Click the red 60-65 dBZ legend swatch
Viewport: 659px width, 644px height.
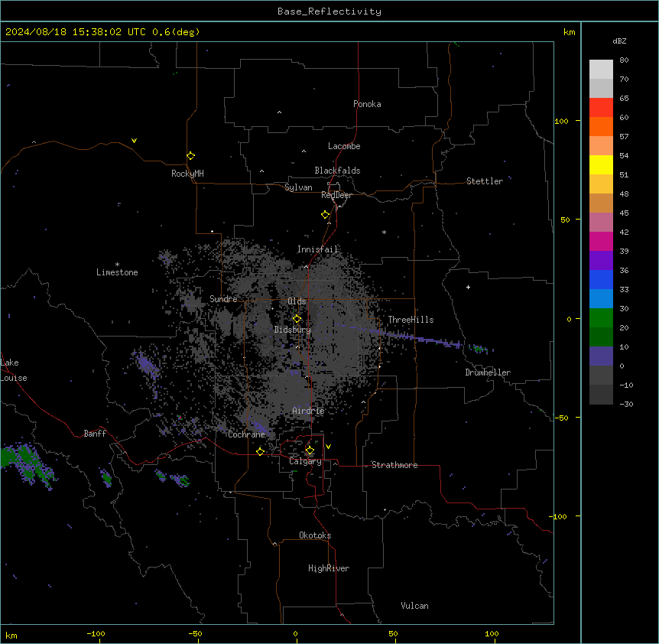coord(601,108)
